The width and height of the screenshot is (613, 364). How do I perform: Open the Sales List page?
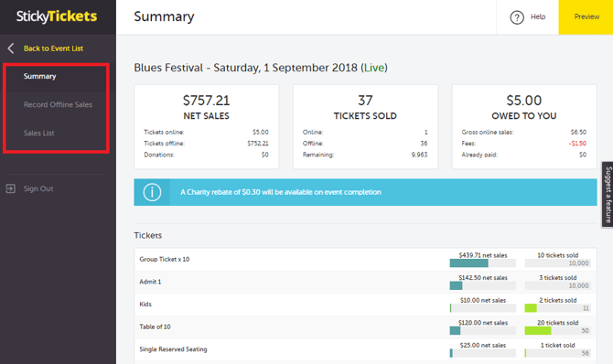pyautogui.click(x=38, y=133)
